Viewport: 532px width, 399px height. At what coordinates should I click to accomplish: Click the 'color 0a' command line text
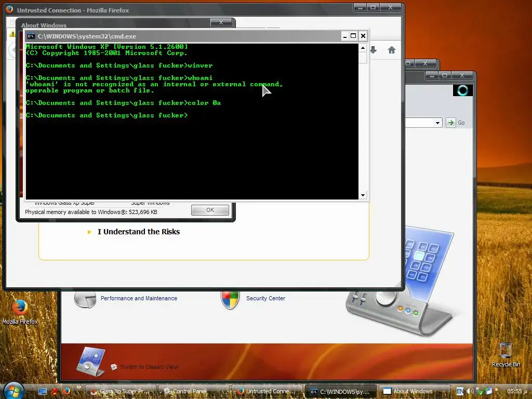point(204,103)
